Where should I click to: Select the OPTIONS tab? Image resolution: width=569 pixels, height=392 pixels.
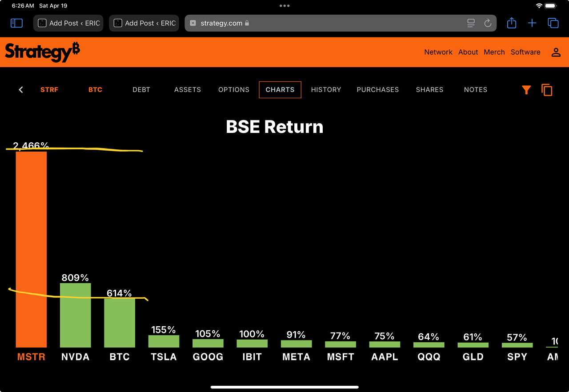234,90
